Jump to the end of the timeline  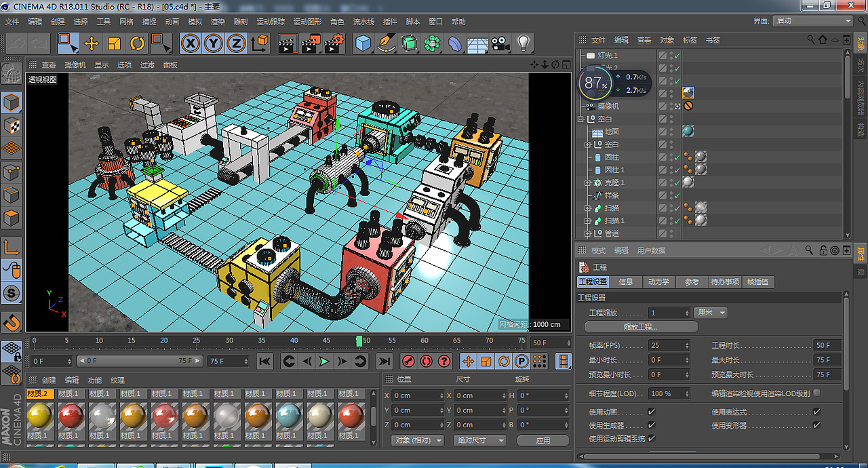point(384,362)
